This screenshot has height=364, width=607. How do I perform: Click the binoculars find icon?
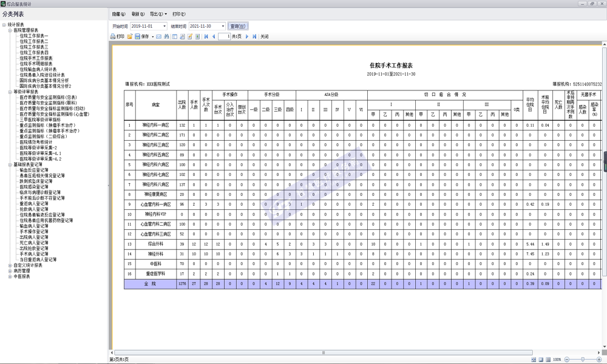(167, 36)
